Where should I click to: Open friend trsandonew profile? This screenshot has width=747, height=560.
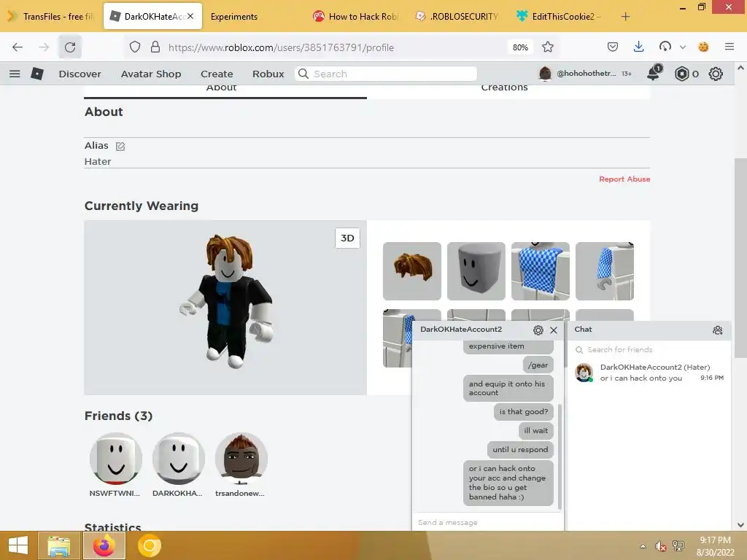click(241, 465)
